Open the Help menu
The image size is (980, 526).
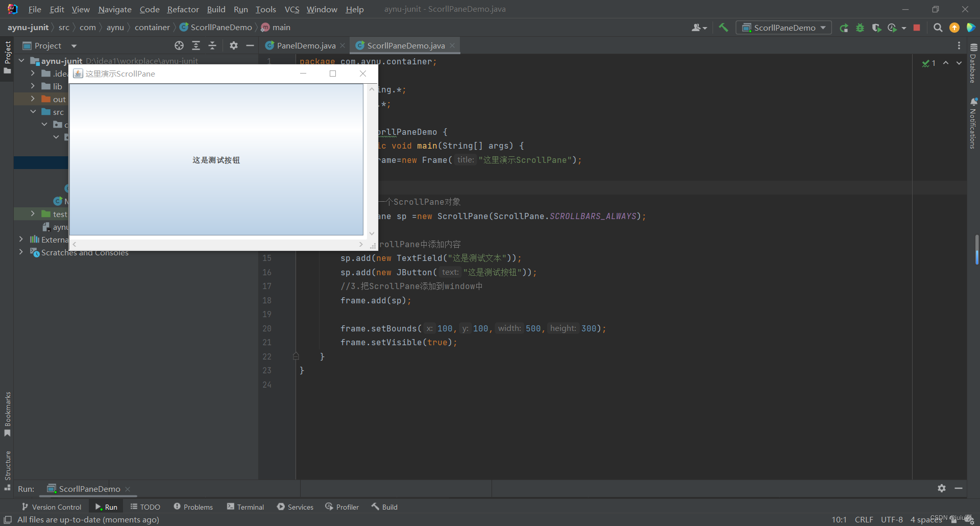tap(354, 9)
